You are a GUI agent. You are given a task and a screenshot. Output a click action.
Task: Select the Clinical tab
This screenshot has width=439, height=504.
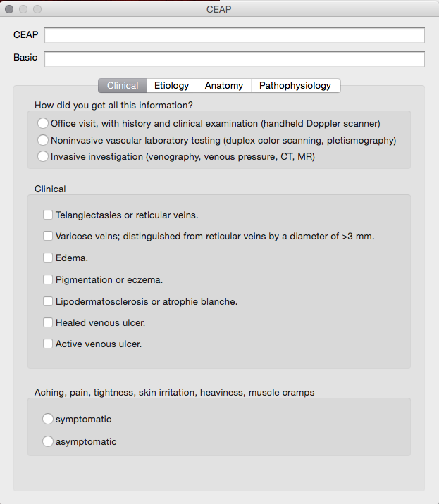coord(122,85)
